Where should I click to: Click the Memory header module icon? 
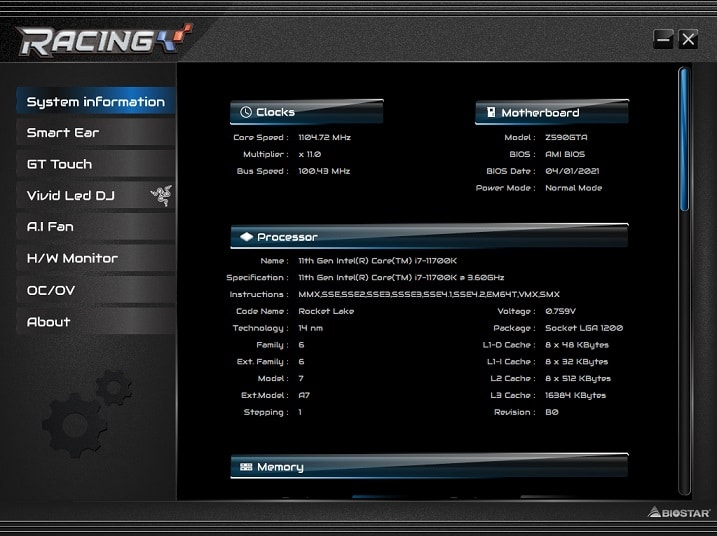click(245, 467)
